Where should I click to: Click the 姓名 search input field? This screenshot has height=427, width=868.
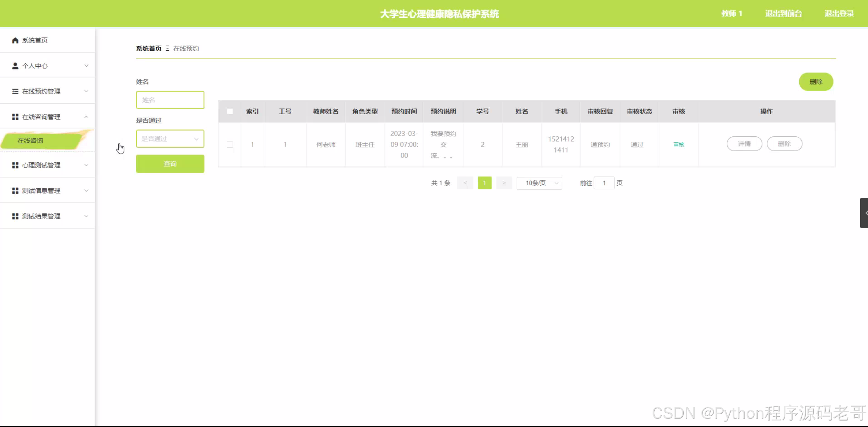pos(170,100)
